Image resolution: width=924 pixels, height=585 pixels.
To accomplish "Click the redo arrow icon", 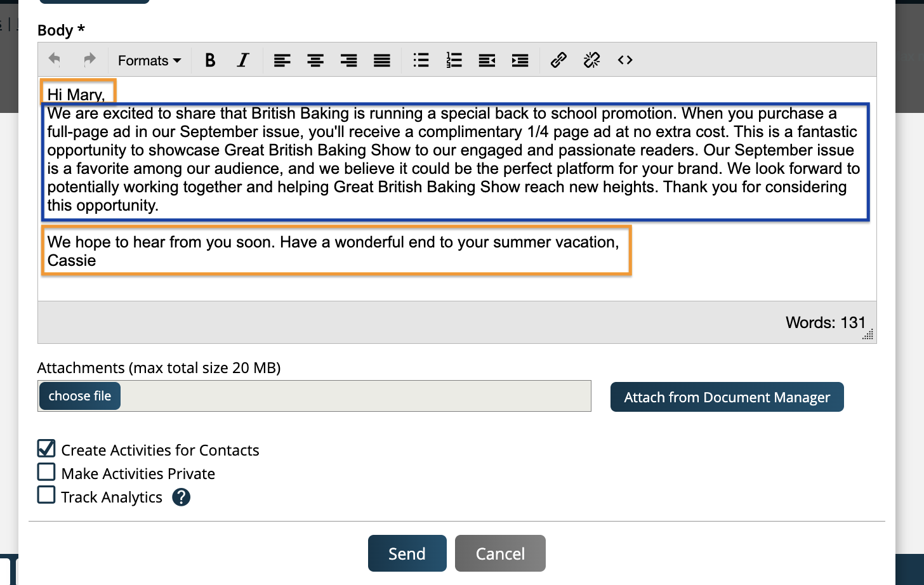I will point(89,60).
